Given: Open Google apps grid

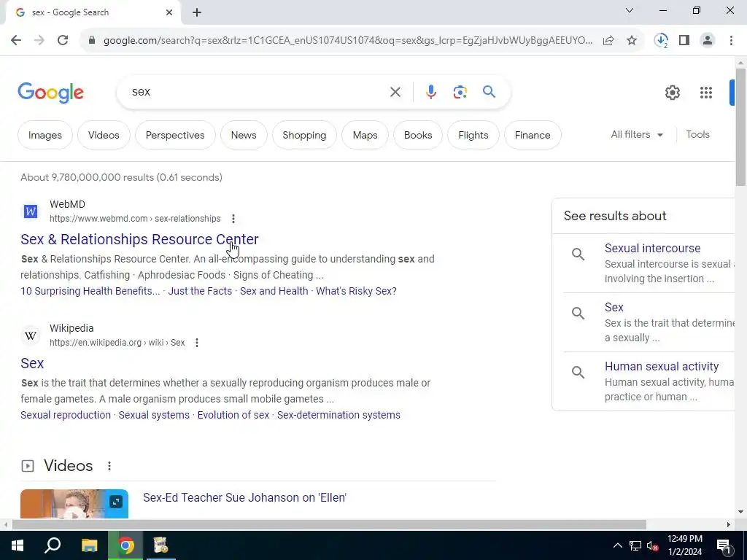Looking at the screenshot, I should [x=706, y=93].
